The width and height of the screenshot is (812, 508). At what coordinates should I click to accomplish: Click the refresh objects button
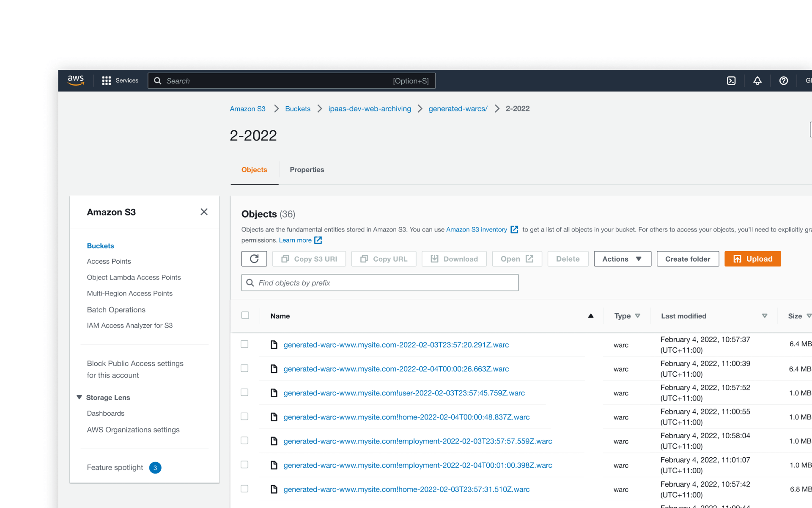(x=254, y=259)
